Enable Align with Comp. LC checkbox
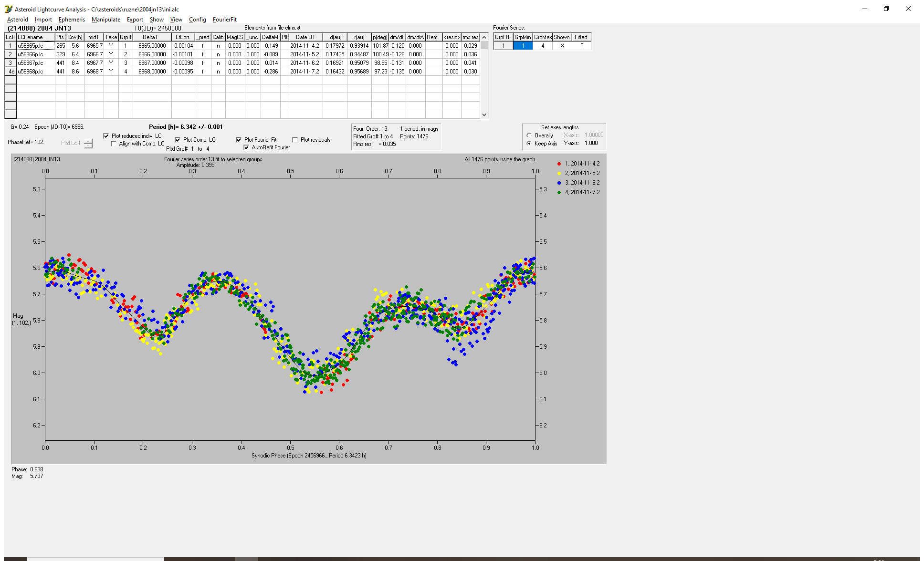This screenshot has width=924, height=561. [114, 144]
